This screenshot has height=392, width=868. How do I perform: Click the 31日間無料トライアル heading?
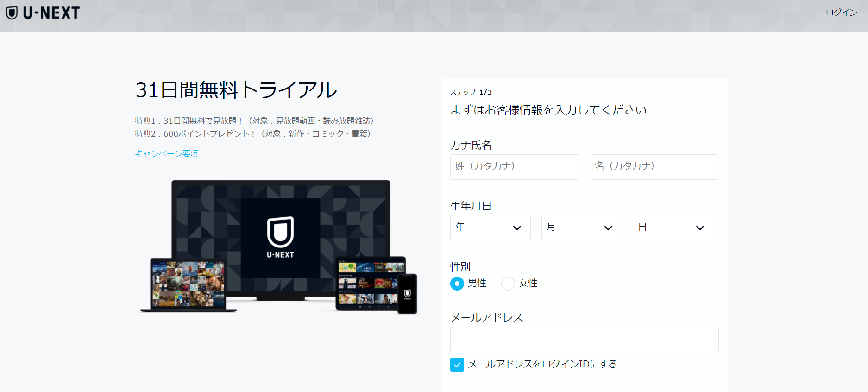[x=236, y=90]
